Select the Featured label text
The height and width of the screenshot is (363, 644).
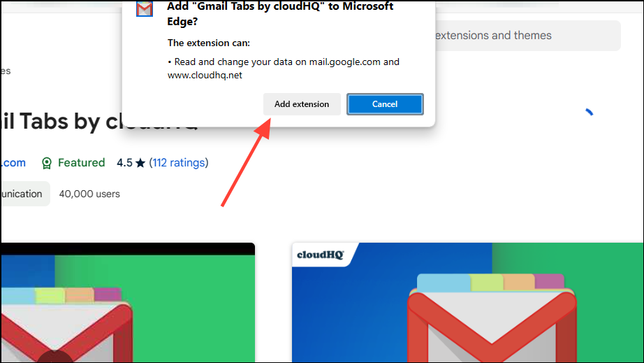(81, 163)
